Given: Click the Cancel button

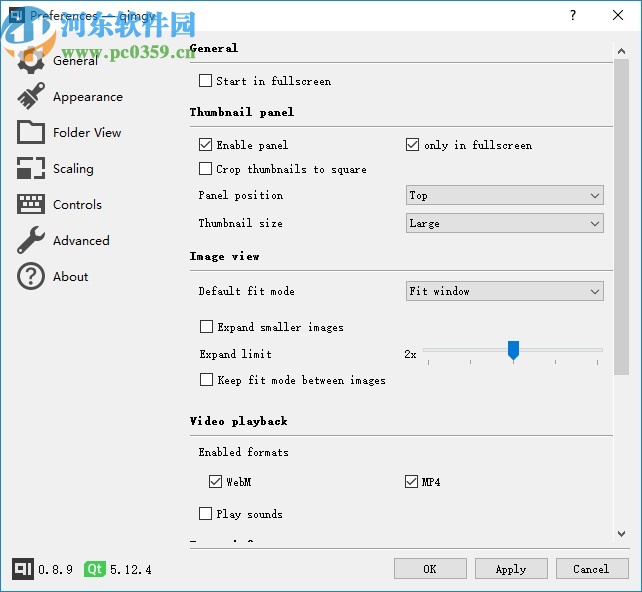Looking at the screenshot, I should (x=592, y=569).
